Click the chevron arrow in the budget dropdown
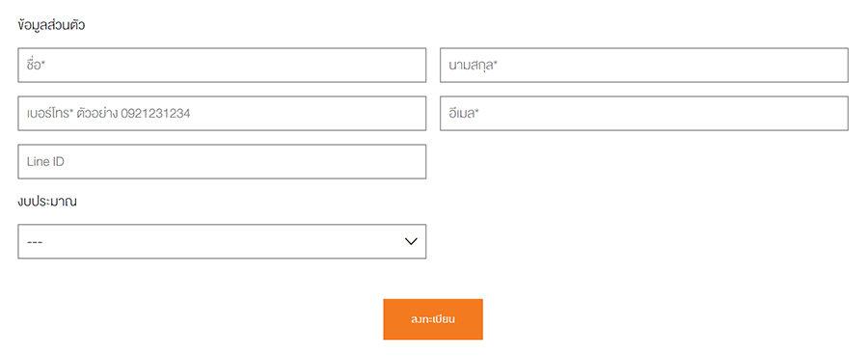The width and height of the screenshot is (868, 356). 410,241
